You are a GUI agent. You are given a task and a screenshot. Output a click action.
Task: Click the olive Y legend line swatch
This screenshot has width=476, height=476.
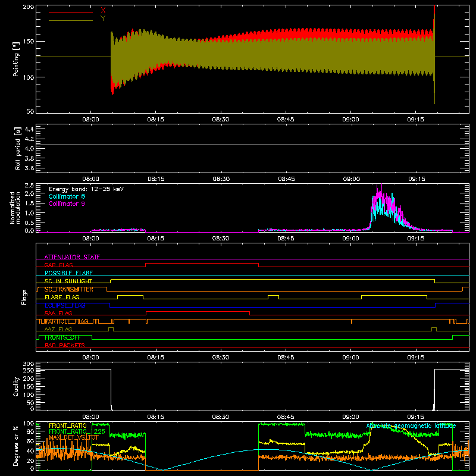pyautogui.click(x=71, y=20)
